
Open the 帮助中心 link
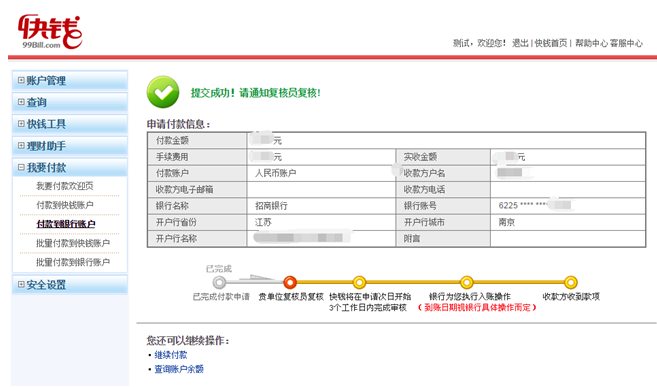point(591,43)
